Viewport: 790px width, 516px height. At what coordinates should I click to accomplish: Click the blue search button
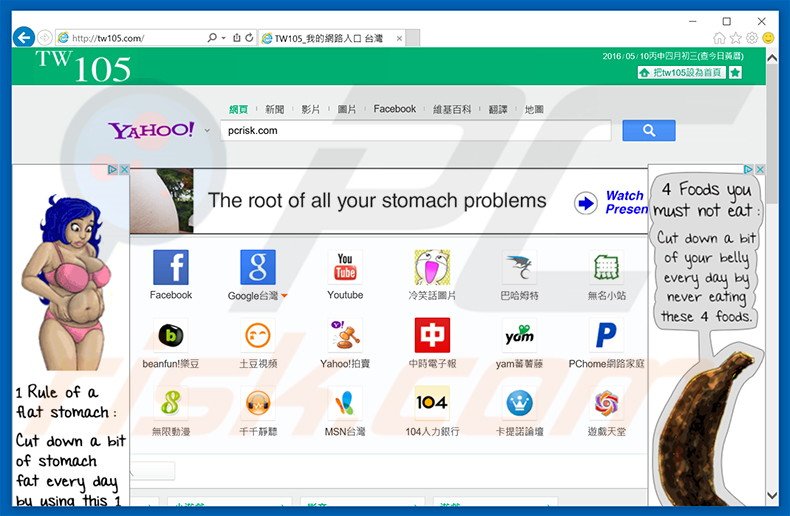click(x=649, y=131)
